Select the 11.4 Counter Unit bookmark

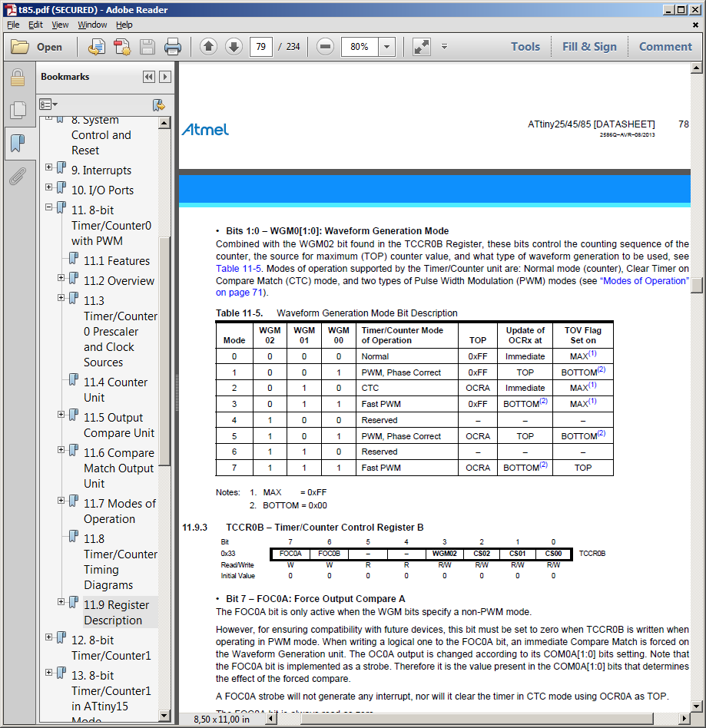[115, 390]
